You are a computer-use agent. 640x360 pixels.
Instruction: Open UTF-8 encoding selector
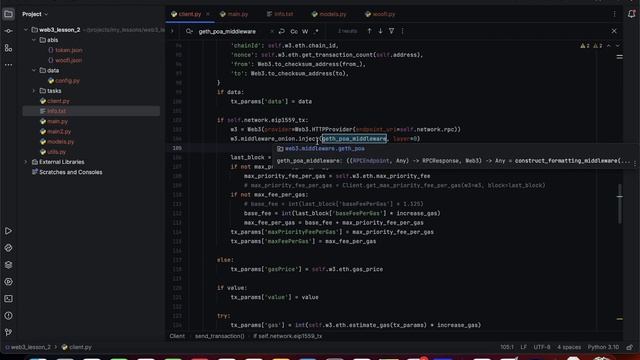coord(542,347)
